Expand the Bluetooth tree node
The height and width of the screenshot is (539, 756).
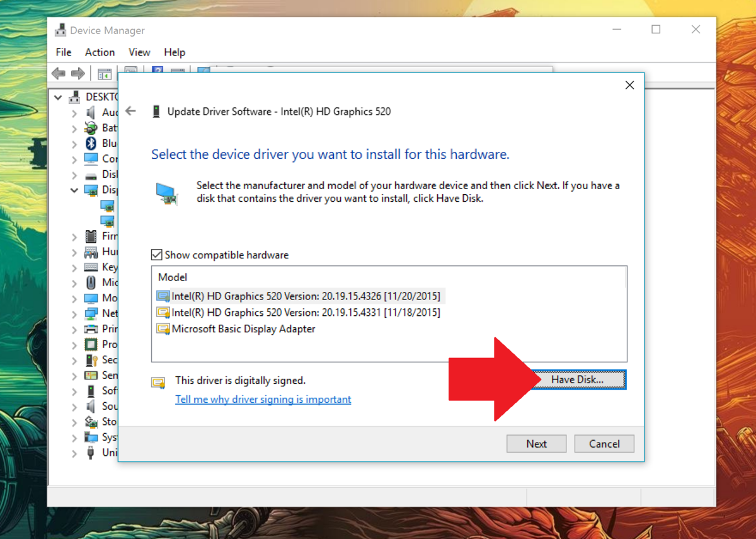[x=74, y=144]
